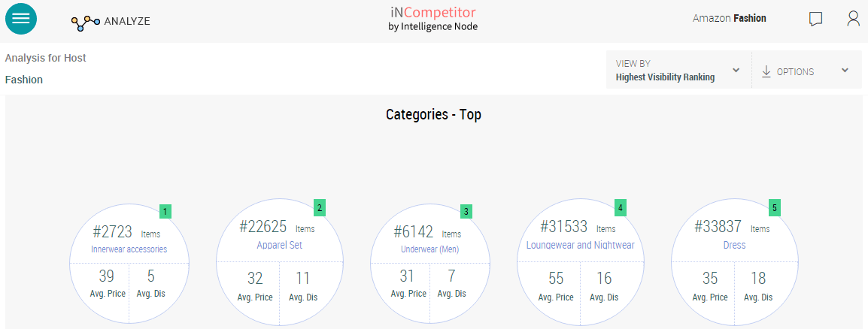The width and height of the screenshot is (868, 329).
Task: Open the Underwear (Men) category link
Action: pos(429,249)
